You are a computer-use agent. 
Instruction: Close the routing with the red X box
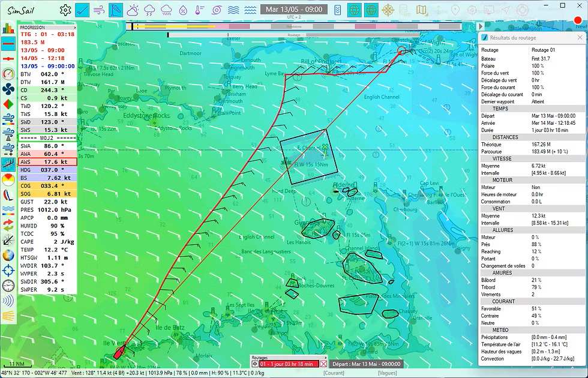[324, 364]
